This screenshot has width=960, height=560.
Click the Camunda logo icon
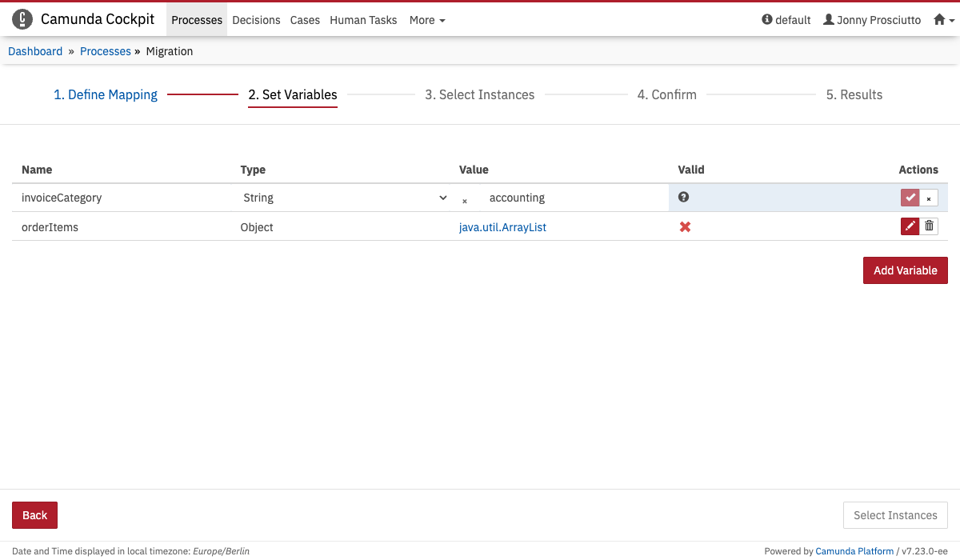[x=22, y=19]
